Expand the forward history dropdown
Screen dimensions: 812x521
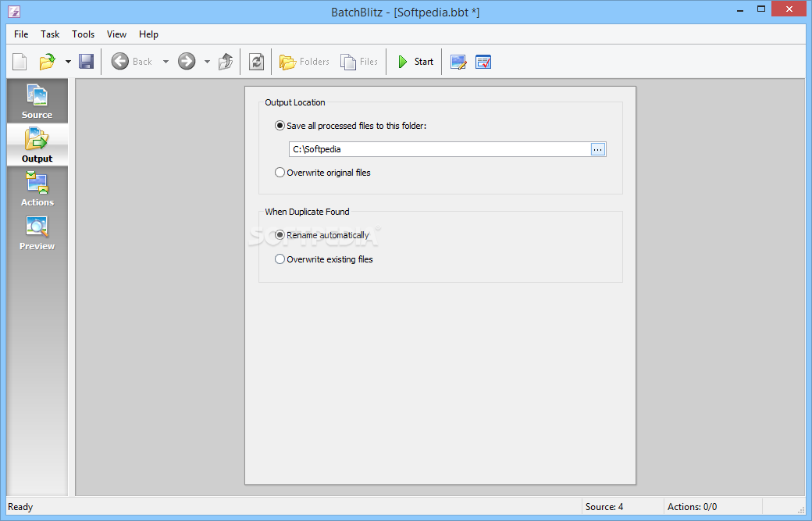[x=207, y=62]
